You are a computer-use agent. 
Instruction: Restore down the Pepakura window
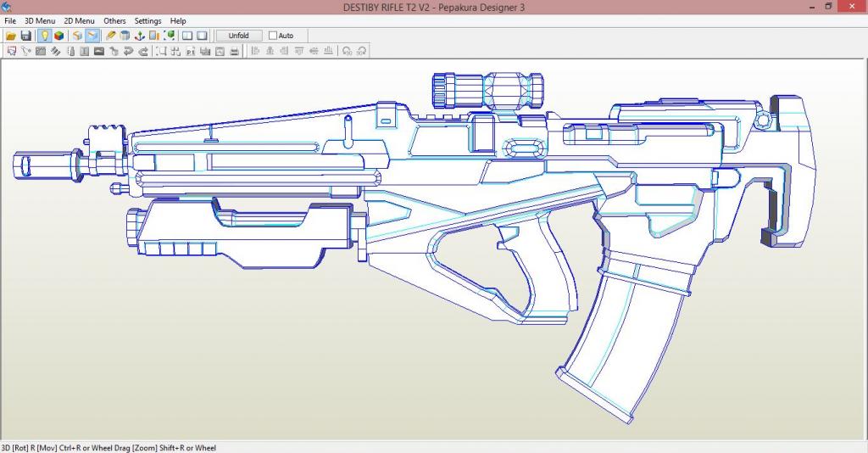[x=829, y=7]
